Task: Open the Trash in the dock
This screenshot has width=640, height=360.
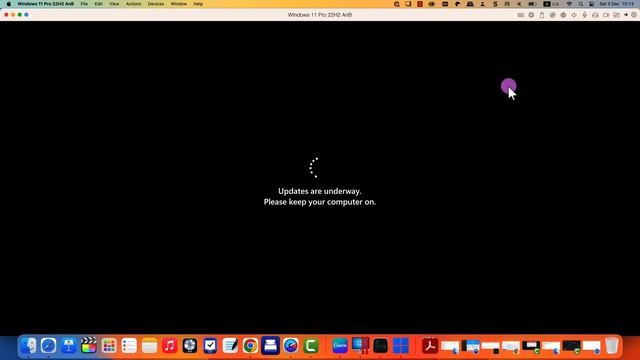Action: click(611, 346)
